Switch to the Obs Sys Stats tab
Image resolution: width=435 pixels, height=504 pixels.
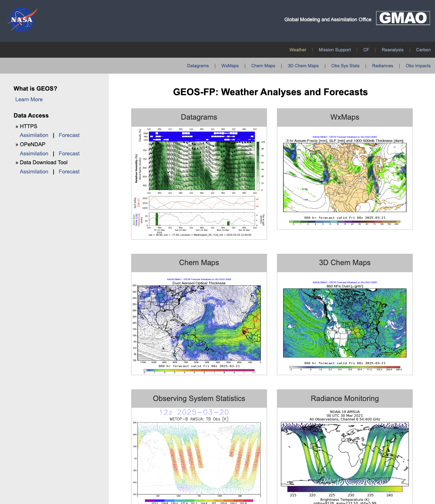345,66
